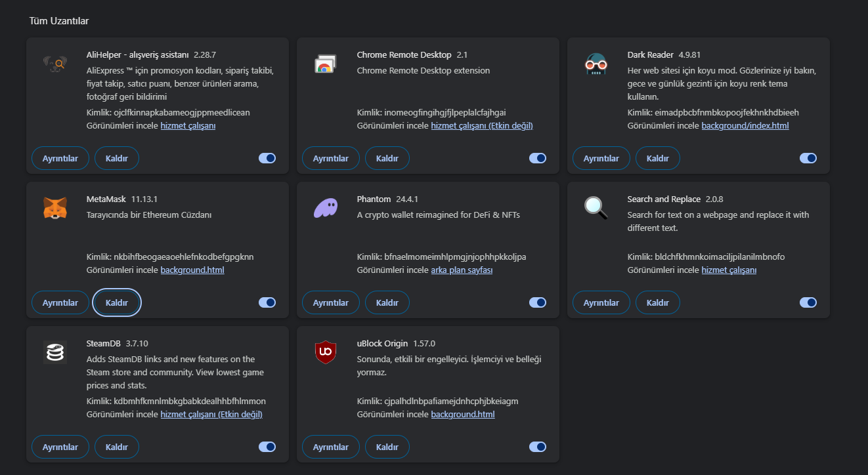
Task: Click the uBlock Origin shield icon
Action: coord(326,352)
